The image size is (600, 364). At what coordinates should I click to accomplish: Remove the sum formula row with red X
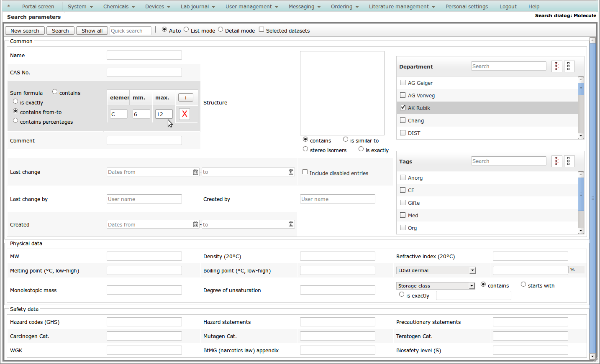[185, 114]
